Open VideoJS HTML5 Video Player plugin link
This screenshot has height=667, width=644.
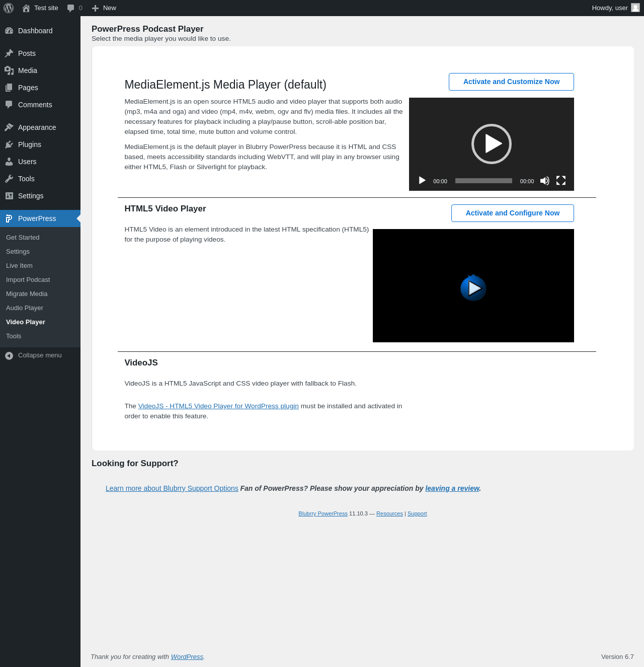(x=218, y=406)
